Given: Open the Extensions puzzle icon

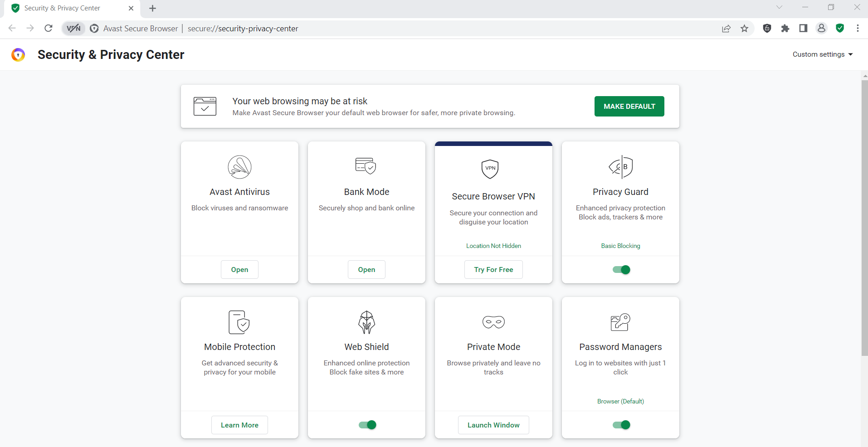Looking at the screenshot, I should [785, 28].
